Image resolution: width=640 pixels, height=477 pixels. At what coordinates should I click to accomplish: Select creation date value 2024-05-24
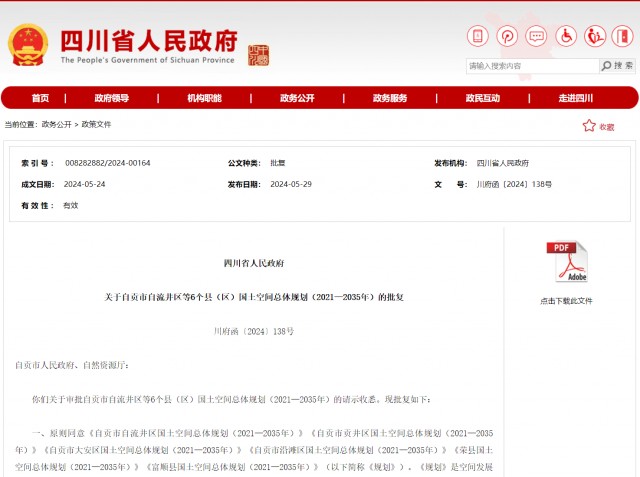84,184
